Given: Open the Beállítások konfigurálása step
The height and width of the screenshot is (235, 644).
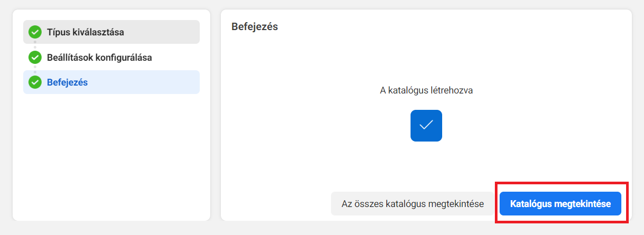Looking at the screenshot, I should coord(111,57).
